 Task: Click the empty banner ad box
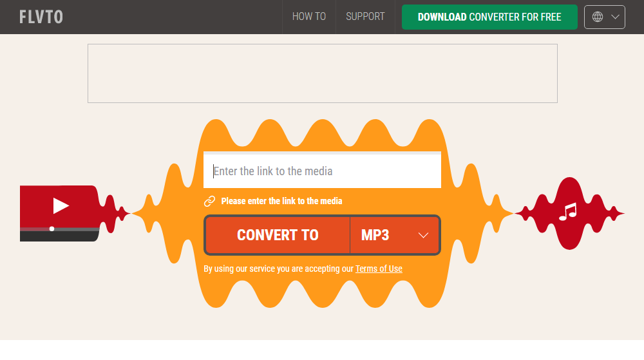pyautogui.click(x=323, y=73)
